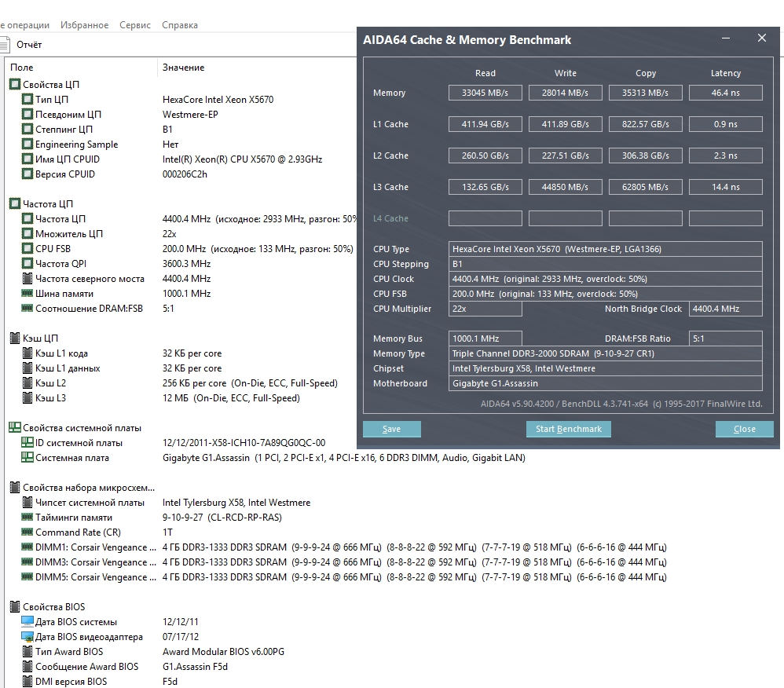Click the L3 Cache Read field 132.65 GB/s
Screen dimensions: 784x688
click(485, 188)
